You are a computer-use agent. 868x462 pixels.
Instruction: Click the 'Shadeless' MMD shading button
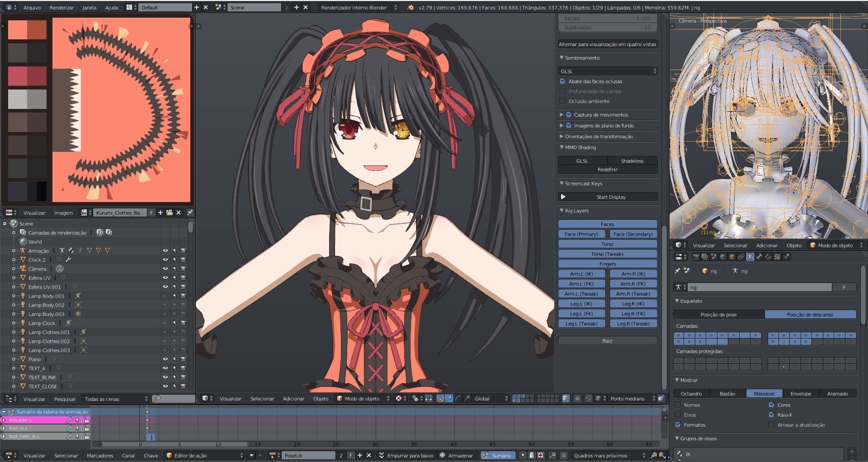pyautogui.click(x=632, y=160)
